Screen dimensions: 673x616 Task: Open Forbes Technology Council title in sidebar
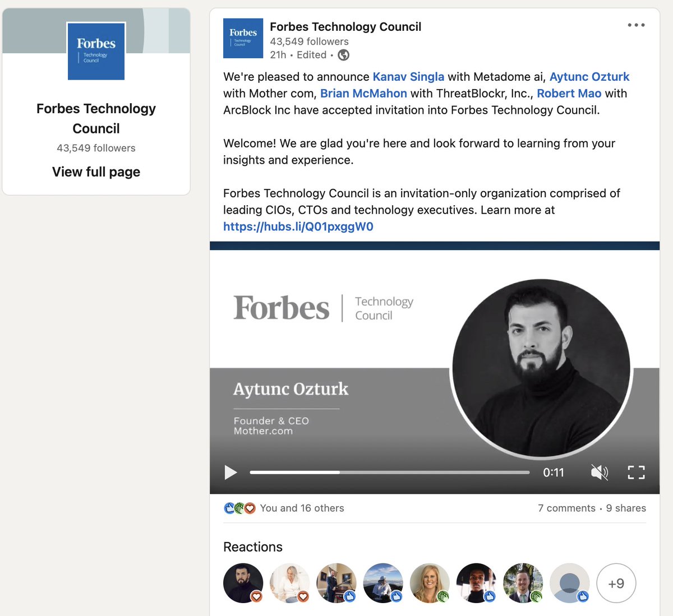pyautogui.click(x=96, y=118)
